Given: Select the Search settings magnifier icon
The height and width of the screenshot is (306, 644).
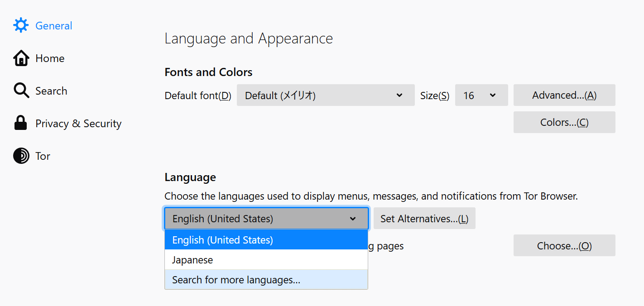Looking at the screenshot, I should point(21,91).
